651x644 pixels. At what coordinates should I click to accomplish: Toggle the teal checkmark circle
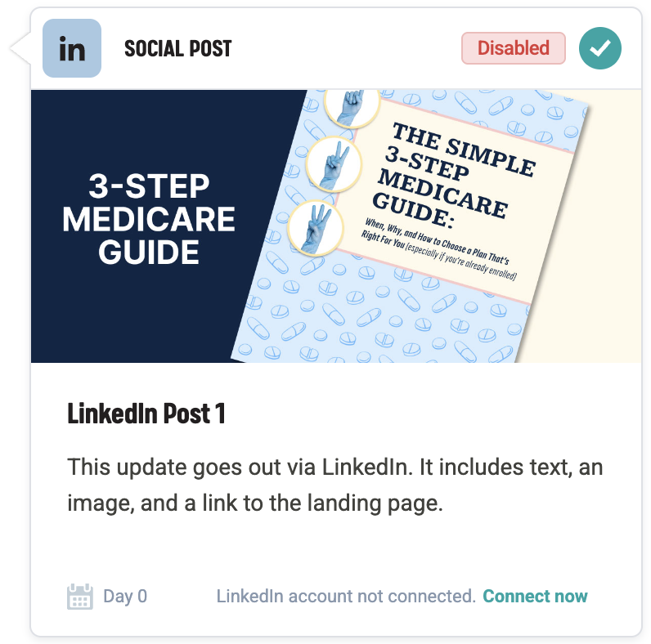tap(600, 48)
